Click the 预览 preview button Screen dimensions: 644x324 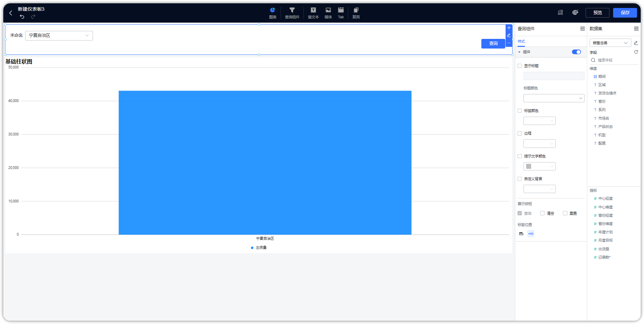pos(598,13)
